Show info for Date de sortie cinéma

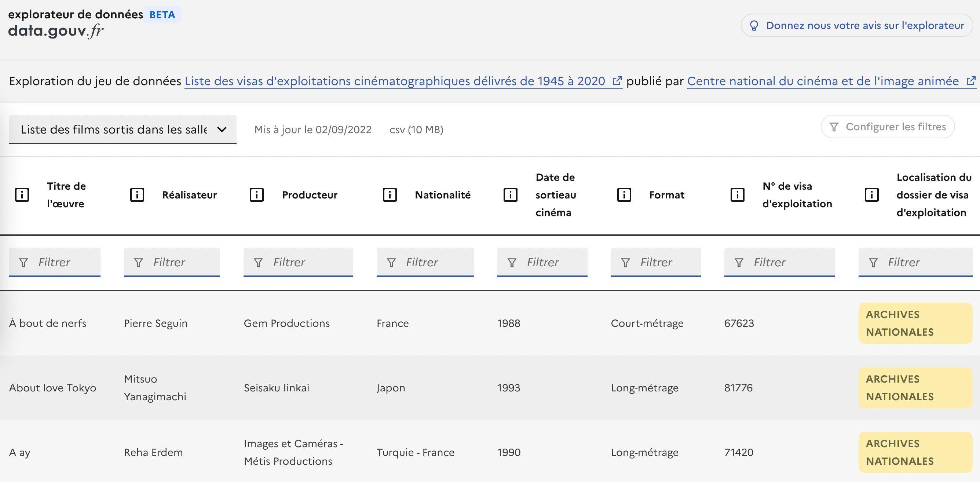510,195
